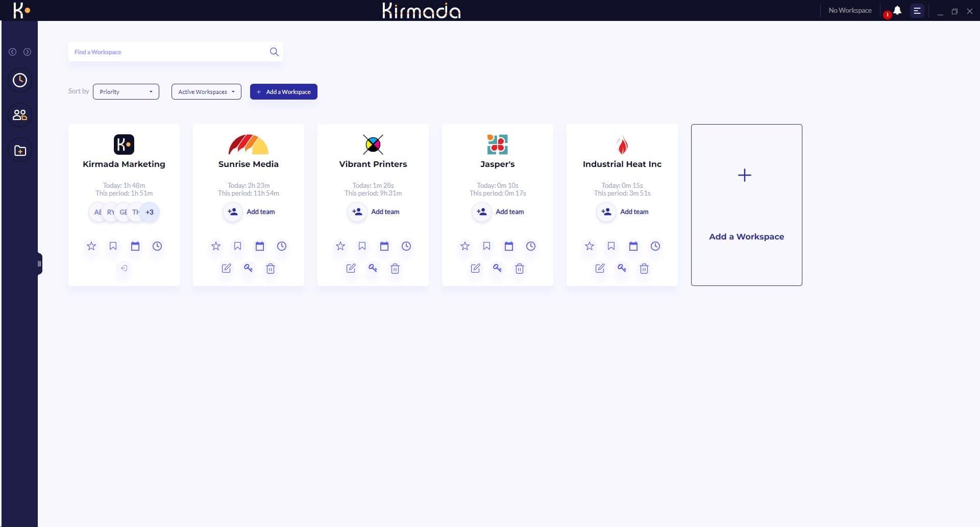Toggle favorite star on Kirmada Marketing
Screen dimensions: 980x527
tap(91, 246)
